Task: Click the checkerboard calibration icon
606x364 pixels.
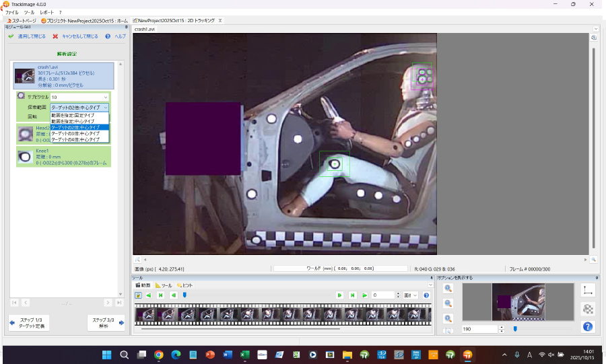Action: coord(588,309)
